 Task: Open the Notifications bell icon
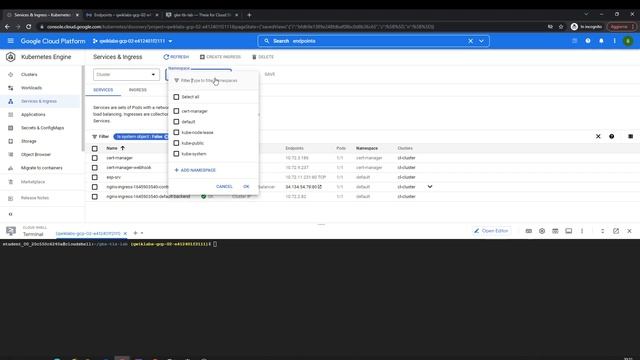[x=601, y=41]
